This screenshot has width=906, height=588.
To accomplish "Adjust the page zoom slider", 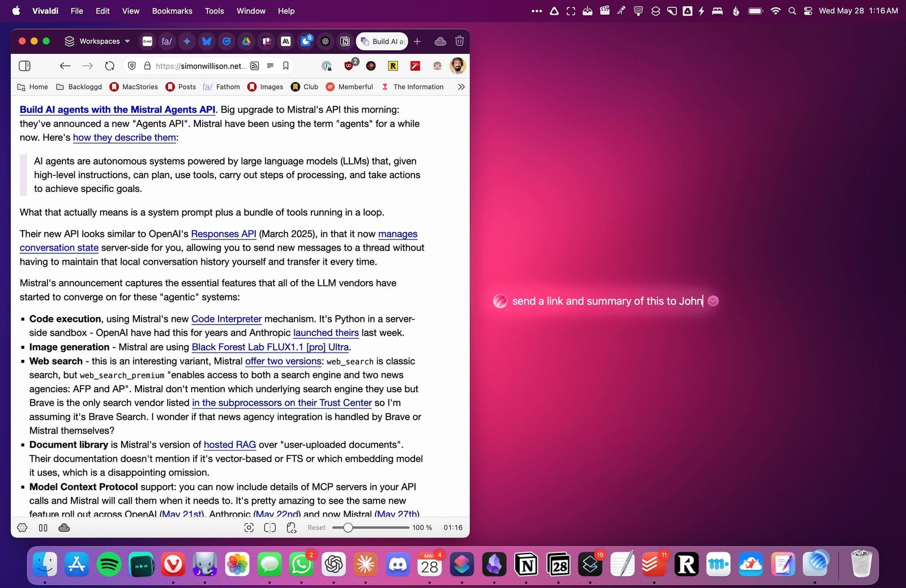I will coord(348,527).
